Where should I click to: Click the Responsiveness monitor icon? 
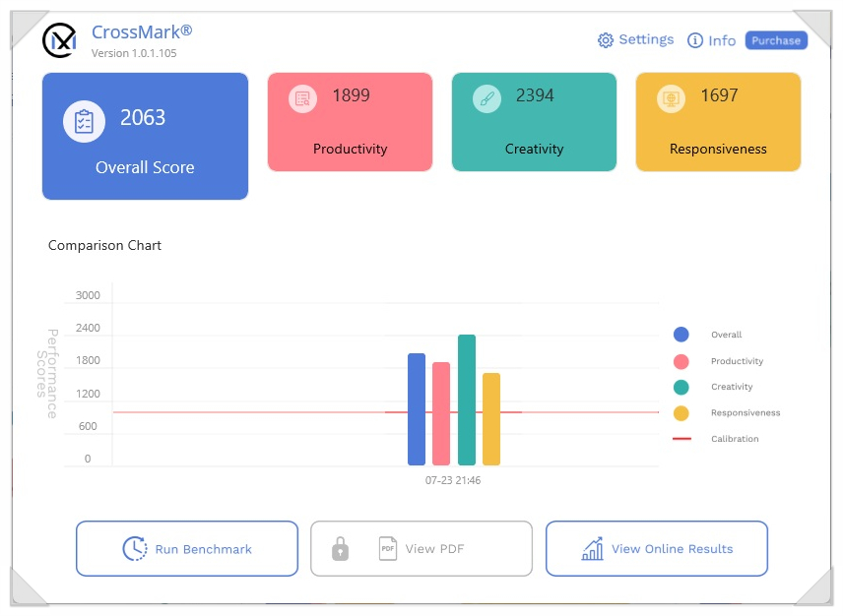click(671, 98)
